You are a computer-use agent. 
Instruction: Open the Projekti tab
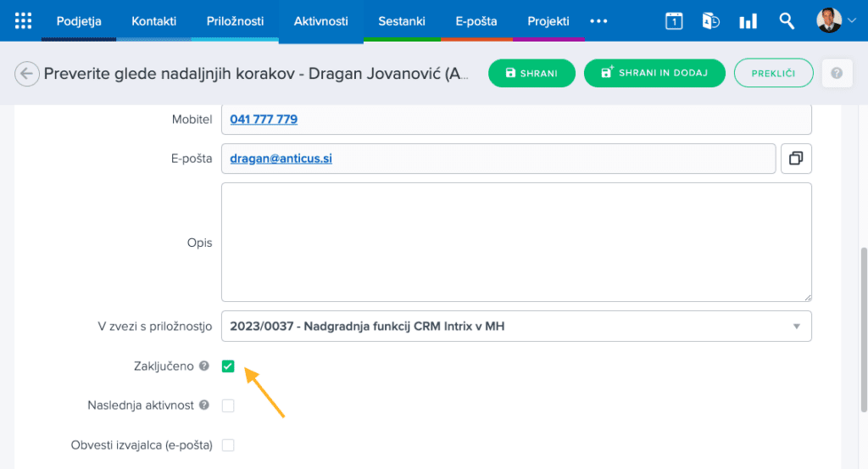pyautogui.click(x=548, y=21)
